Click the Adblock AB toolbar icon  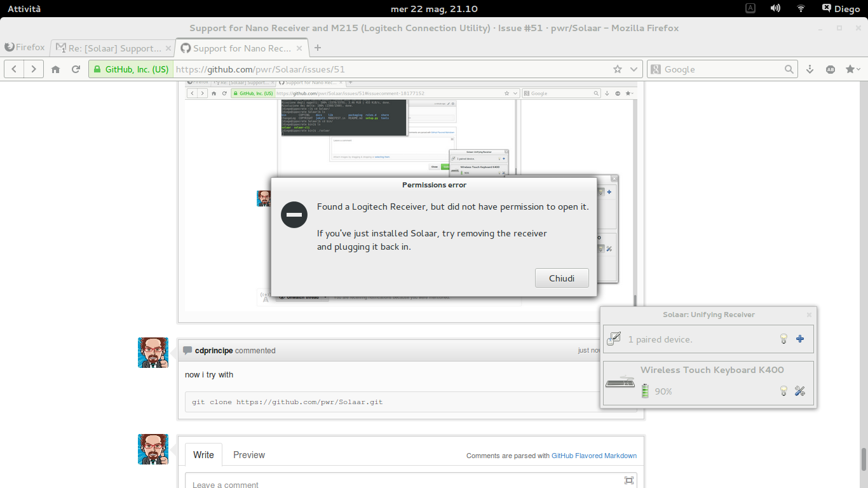tap(830, 69)
